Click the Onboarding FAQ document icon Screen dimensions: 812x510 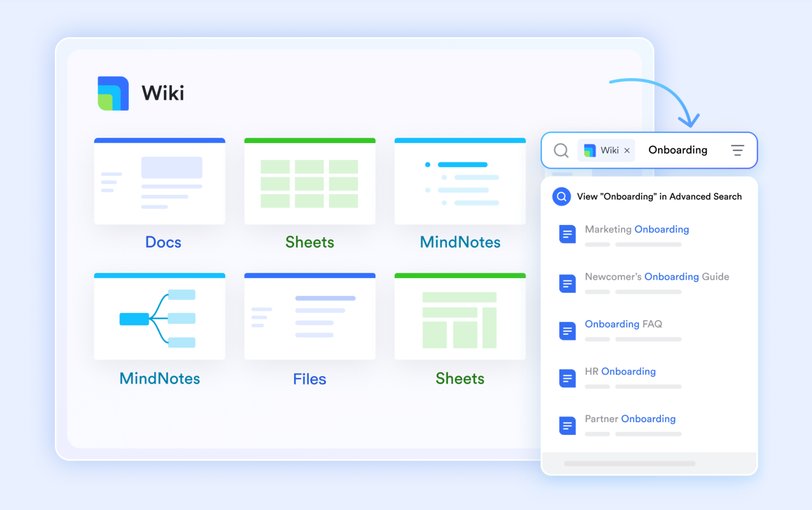[567, 331]
